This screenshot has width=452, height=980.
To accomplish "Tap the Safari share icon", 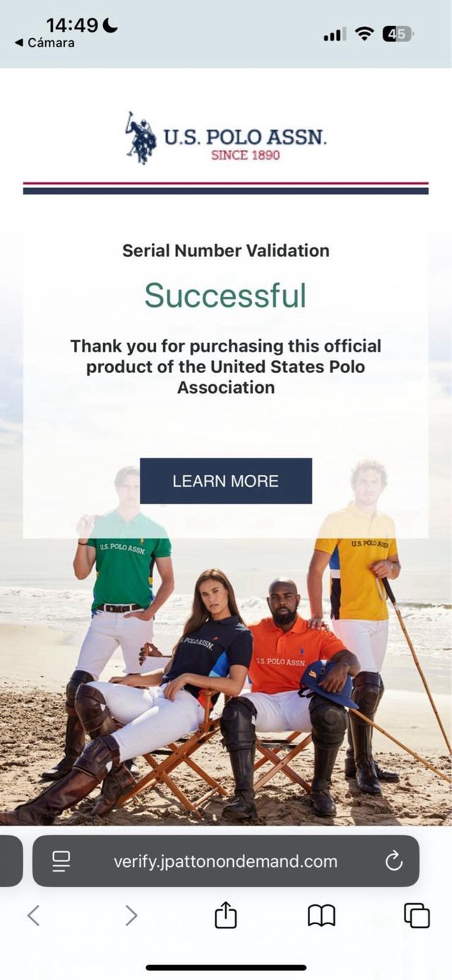I will (x=225, y=916).
